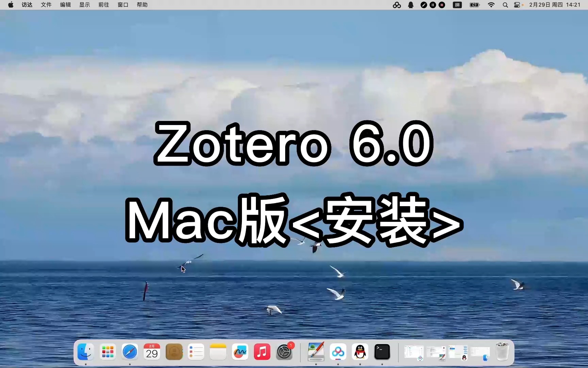This screenshot has width=588, height=368.
Task: Open the Trash in the Dock
Action: tap(502, 352)
